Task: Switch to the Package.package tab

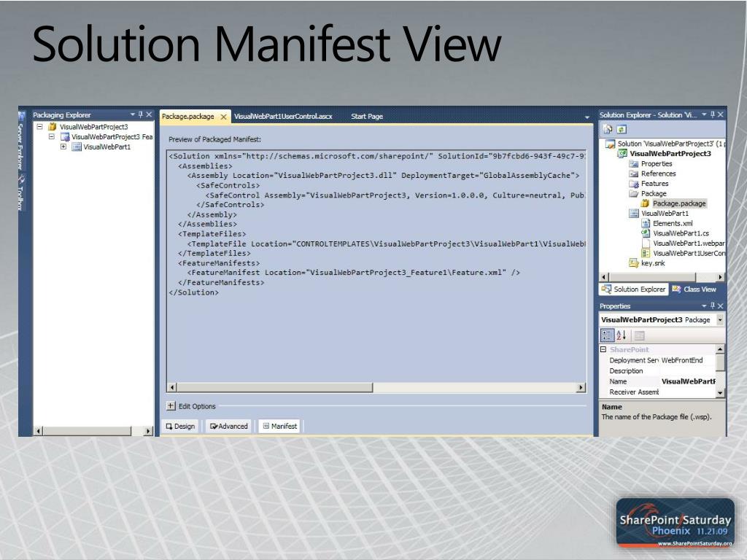Action: 188,116
